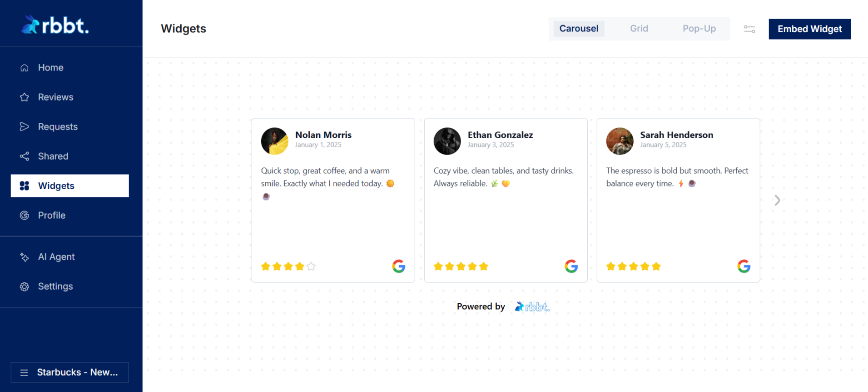Switch to the Grid widget tab
Screen dimensions: 868x392
pos(639,28)
